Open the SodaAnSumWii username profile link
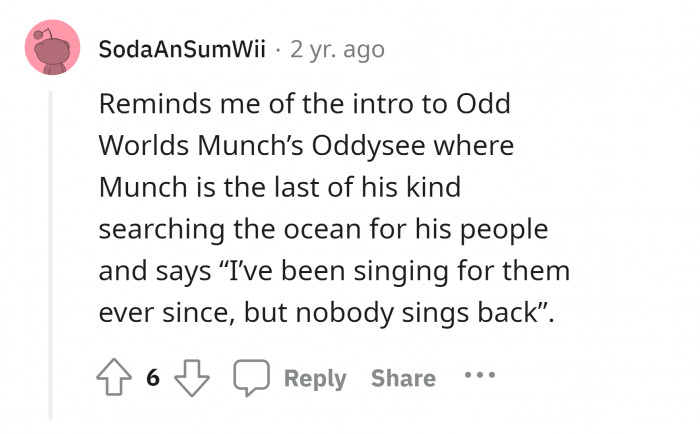Screen dimensions: 700x434 tap(183, 49)
